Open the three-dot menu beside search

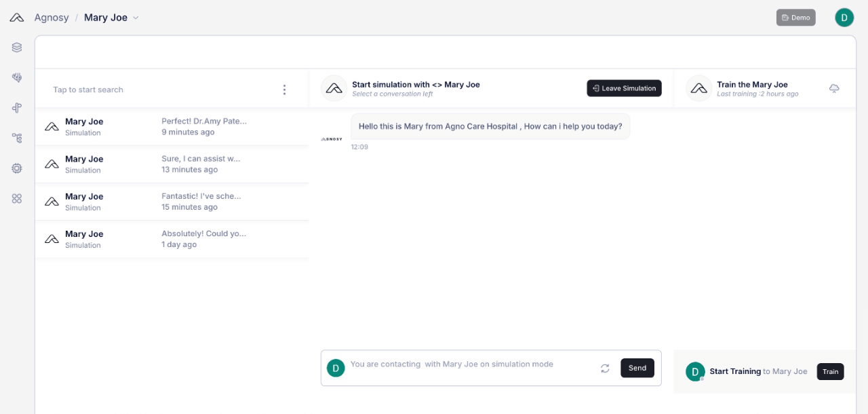(284, 90)
